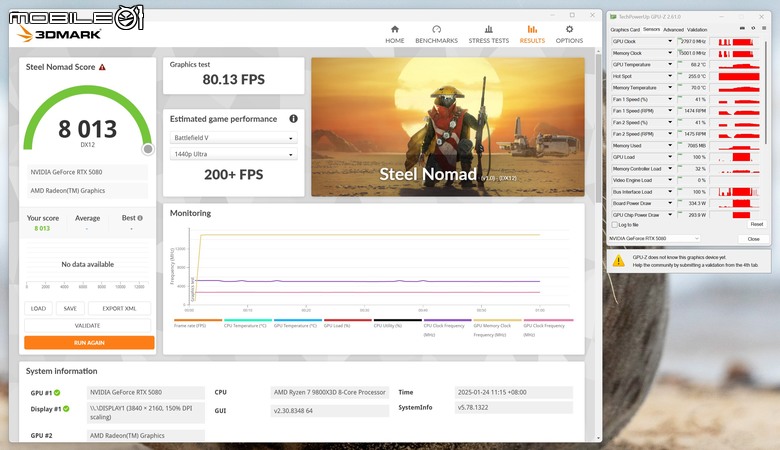Click the 8 013 score value
The height and width of the screenshot is (450, 780).
click(88, 129)
